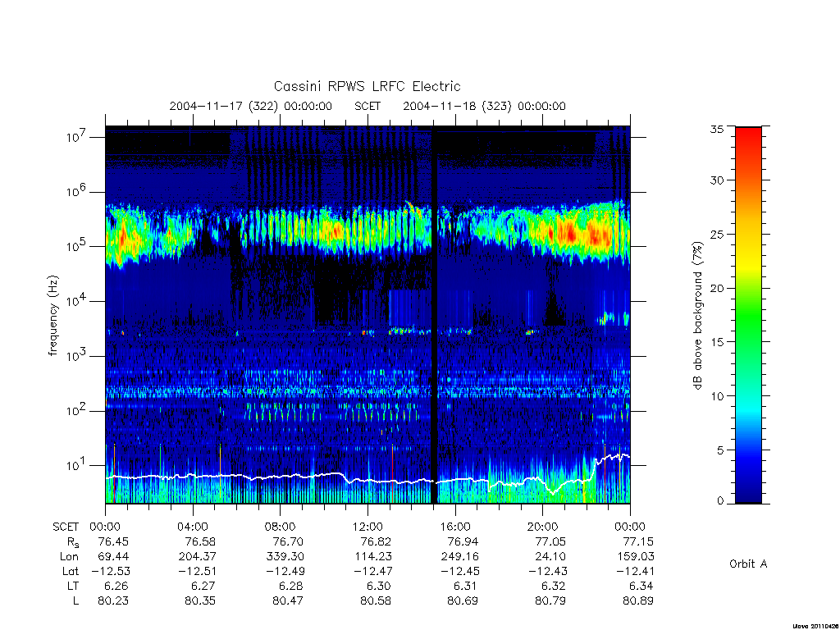840x630 pixels.
Task: Click the 10^7 frequency tick label
Action: [x=77, y=136]
